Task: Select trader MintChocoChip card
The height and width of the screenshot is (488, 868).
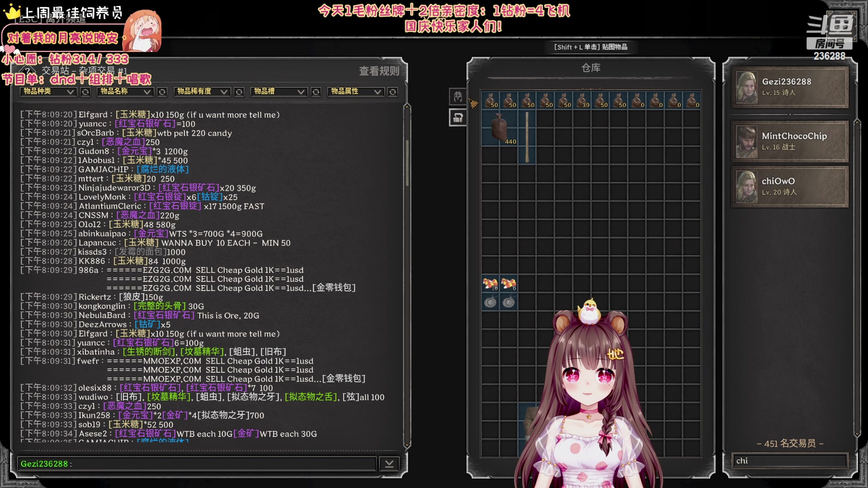Action: (x=789, y=141)
